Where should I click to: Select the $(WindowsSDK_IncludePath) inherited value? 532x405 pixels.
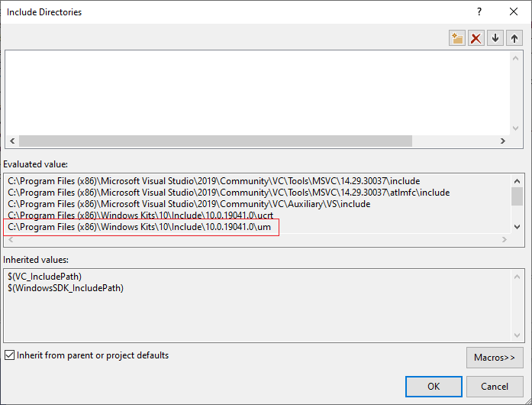click(x=66, y=288)
